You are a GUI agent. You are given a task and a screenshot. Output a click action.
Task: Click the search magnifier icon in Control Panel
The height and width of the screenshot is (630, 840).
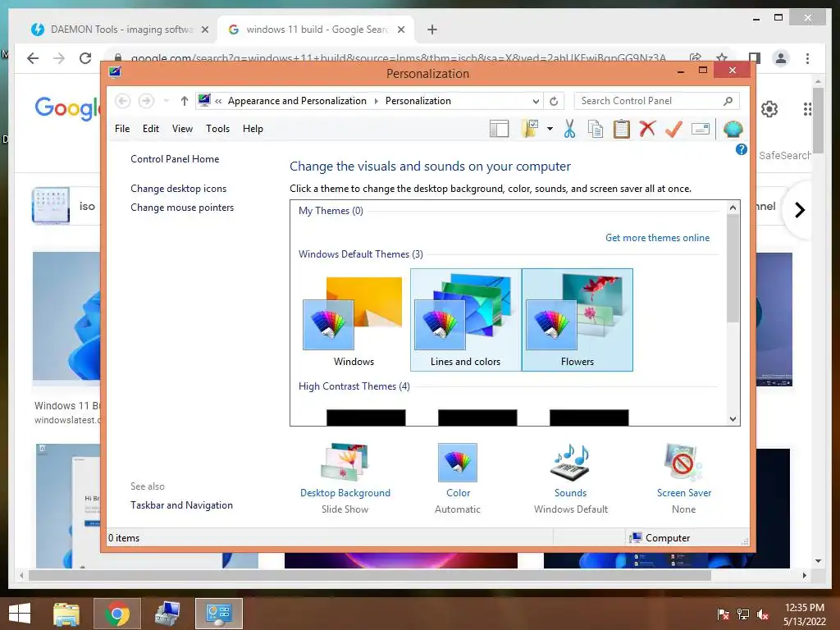click(728, 101)
